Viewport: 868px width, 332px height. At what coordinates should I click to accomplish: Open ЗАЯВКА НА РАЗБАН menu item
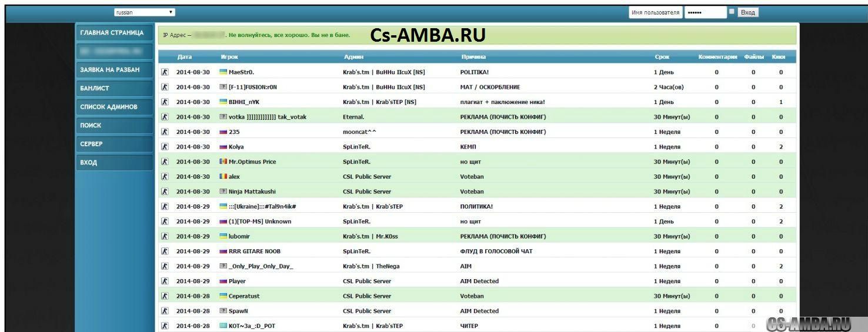(x=114, y=70)
